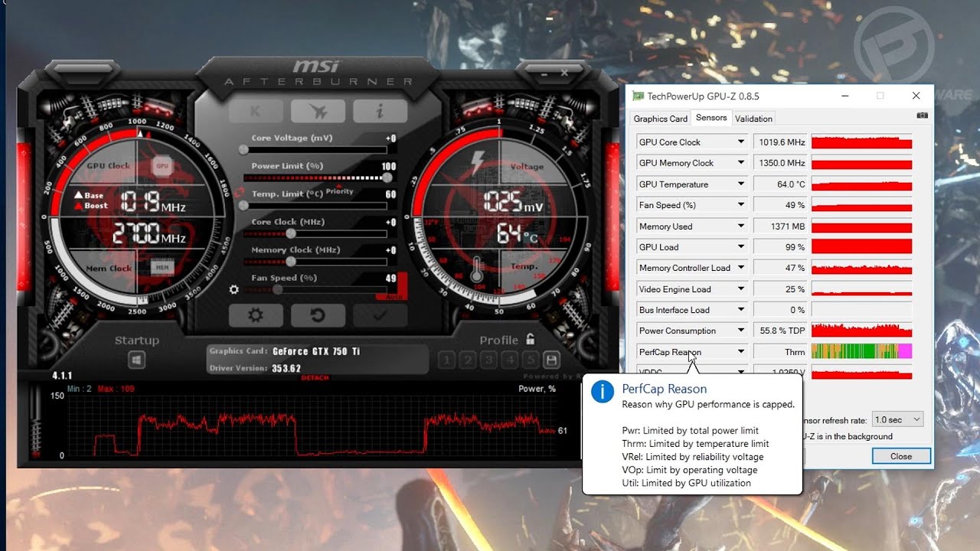
Task: Click the lightning bolt icon in the Voltage gauge
Action: click(479, 164)
